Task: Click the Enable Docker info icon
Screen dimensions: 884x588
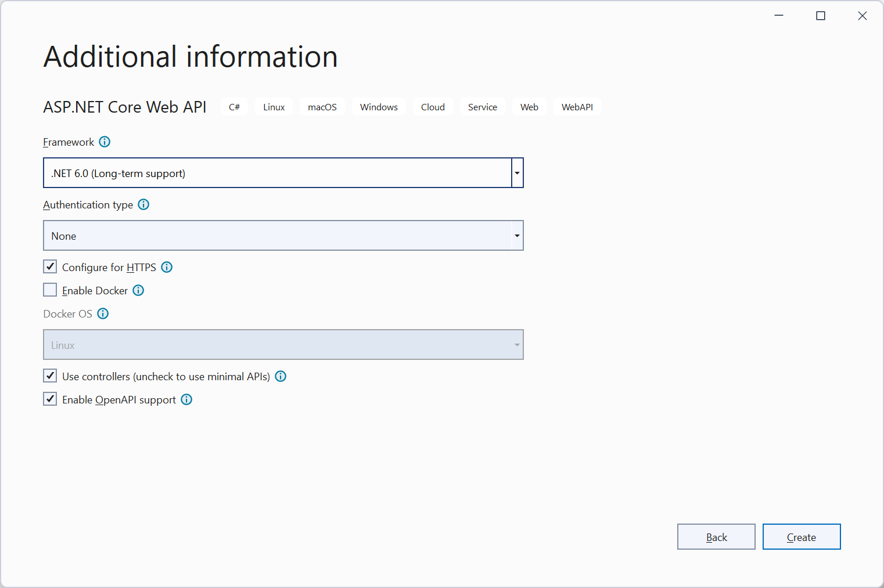Action: tap(138, 290)
